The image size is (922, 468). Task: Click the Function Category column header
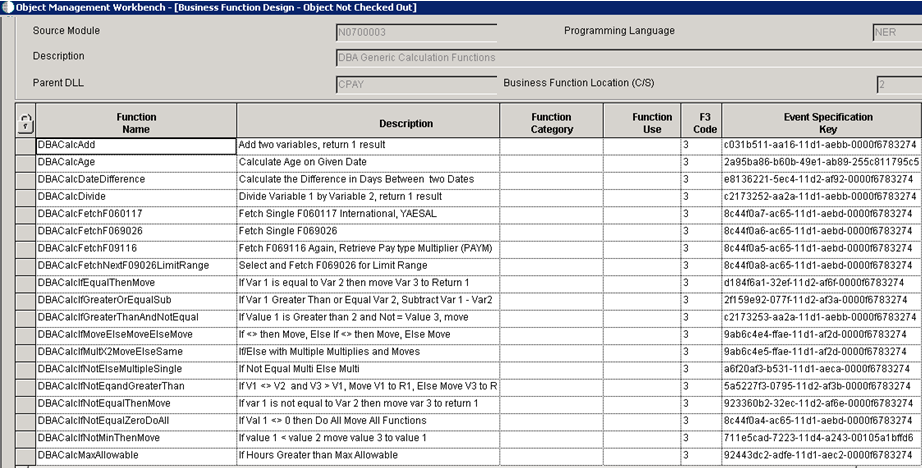click(x=552, y=121)
